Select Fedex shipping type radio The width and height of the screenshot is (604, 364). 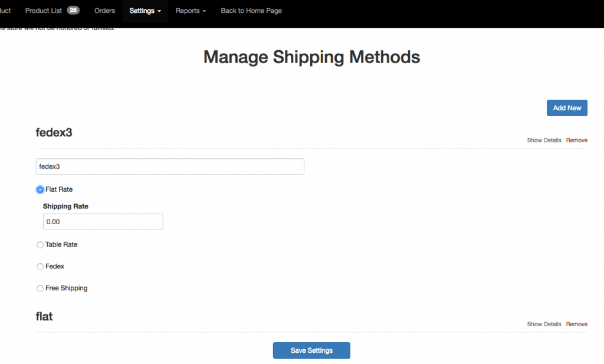pos(40,267)
